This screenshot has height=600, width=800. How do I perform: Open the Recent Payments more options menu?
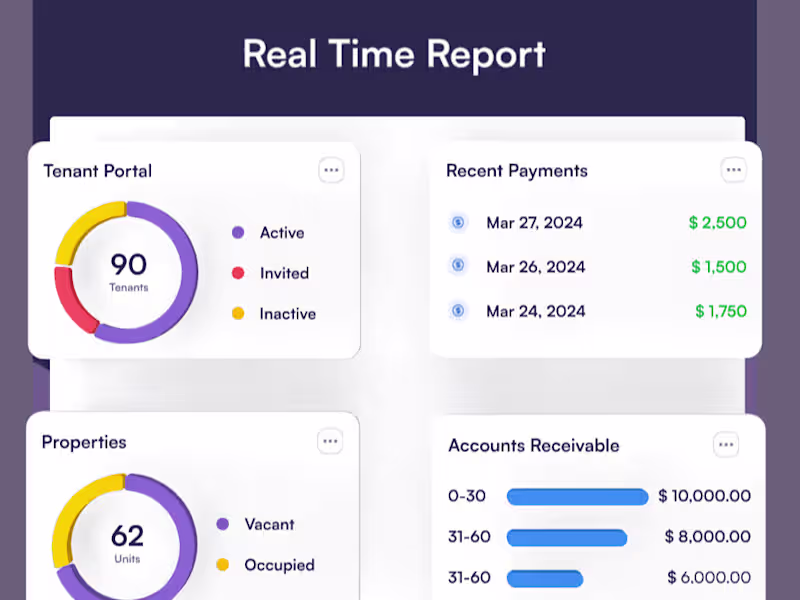[x=734, y=170]
